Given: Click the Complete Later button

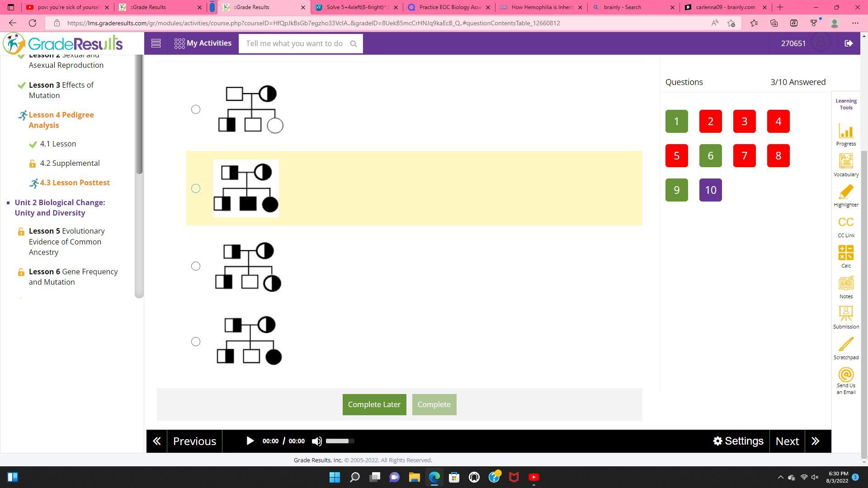Looking at the screenshot, I should (x=374, y=404).
